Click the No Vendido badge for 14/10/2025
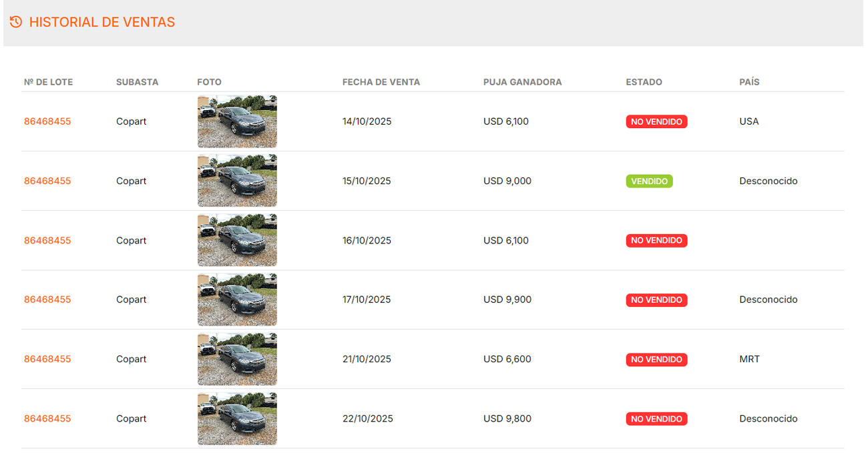This screenshot has width=868, height=467. [656, 121]
